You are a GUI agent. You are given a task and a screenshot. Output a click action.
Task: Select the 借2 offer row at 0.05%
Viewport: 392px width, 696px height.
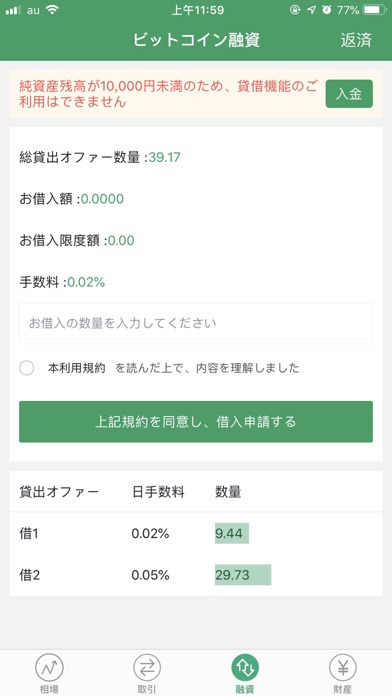pos(196,575)
